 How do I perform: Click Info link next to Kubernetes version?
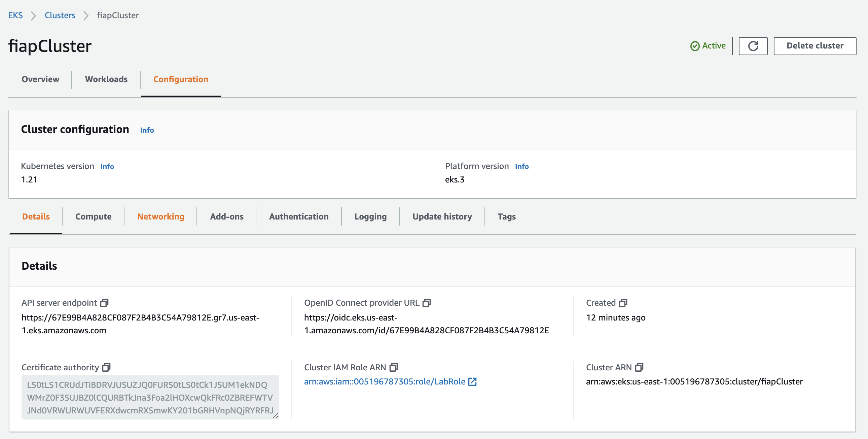coord(107,166)
